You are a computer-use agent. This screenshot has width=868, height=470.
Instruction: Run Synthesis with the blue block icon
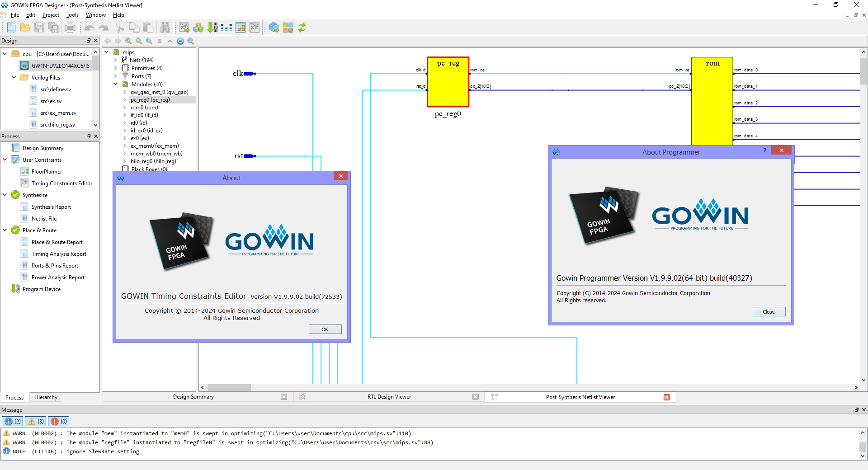pyautogui.click(x=274, y=28)
